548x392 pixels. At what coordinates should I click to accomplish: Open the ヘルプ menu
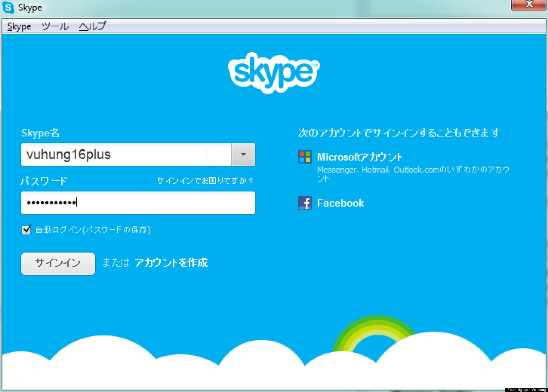coord(92,26)
